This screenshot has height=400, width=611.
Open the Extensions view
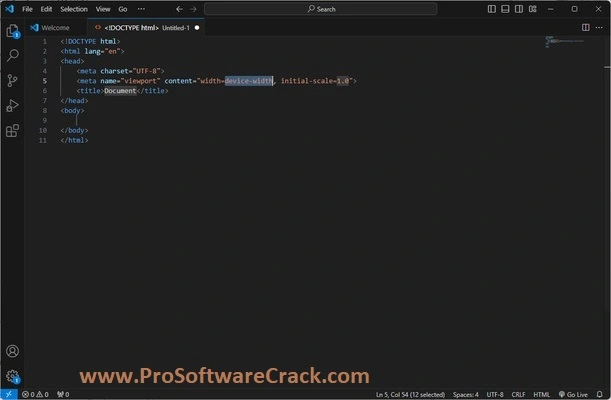[12, 130]
